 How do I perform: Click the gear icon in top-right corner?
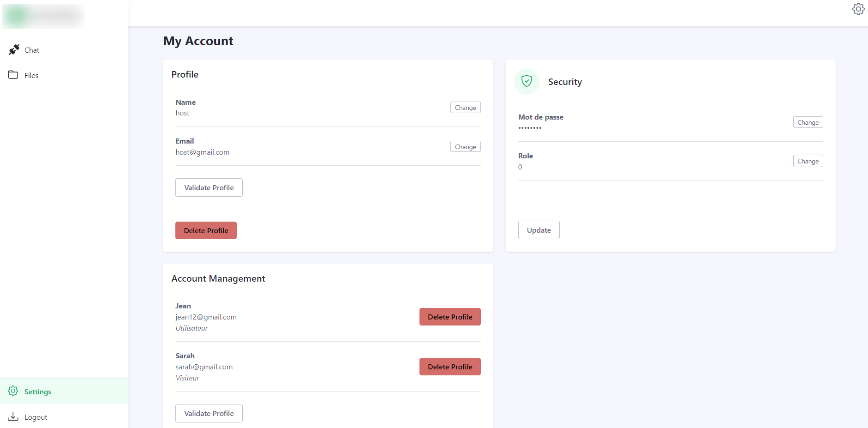coord(858,9)
